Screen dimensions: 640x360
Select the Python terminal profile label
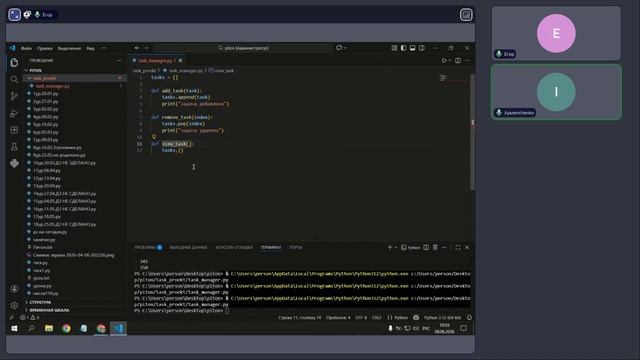[411, 247]
